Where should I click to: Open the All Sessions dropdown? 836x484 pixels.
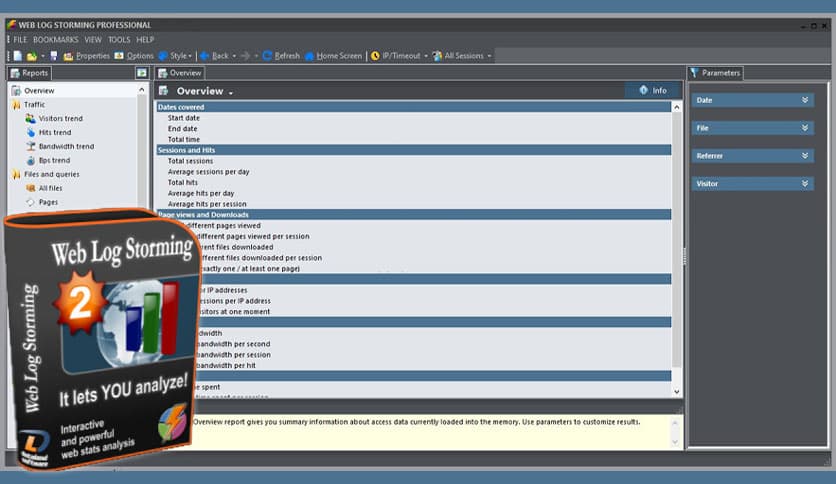pos(462,56)
